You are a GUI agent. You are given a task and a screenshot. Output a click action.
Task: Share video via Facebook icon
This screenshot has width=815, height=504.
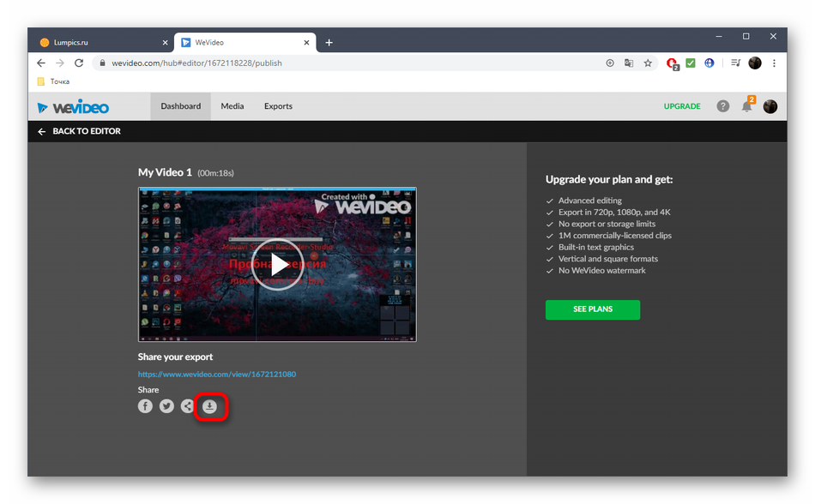pos(146,406)
